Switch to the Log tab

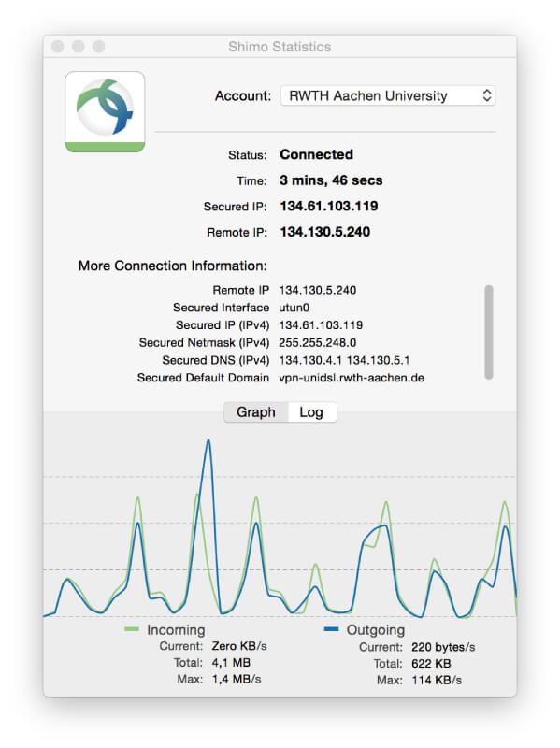[311, 412]
